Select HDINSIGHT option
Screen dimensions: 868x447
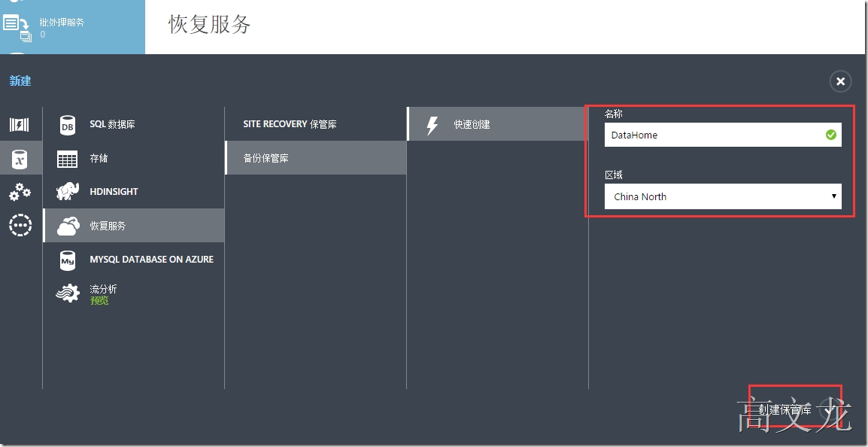(134, 192)
